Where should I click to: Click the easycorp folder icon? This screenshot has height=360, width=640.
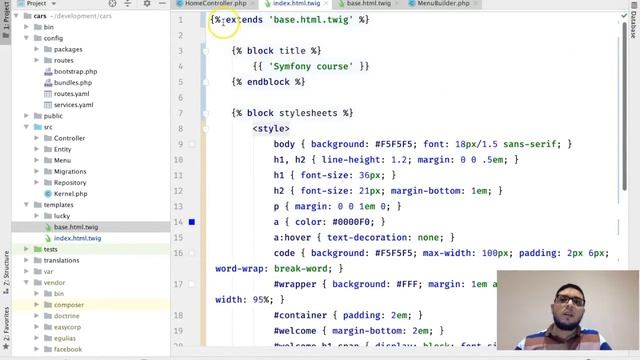point(48,327)
